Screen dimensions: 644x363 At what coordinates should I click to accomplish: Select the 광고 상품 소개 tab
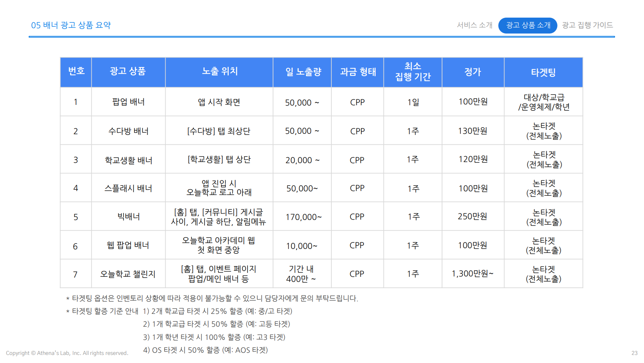[527, 25]
